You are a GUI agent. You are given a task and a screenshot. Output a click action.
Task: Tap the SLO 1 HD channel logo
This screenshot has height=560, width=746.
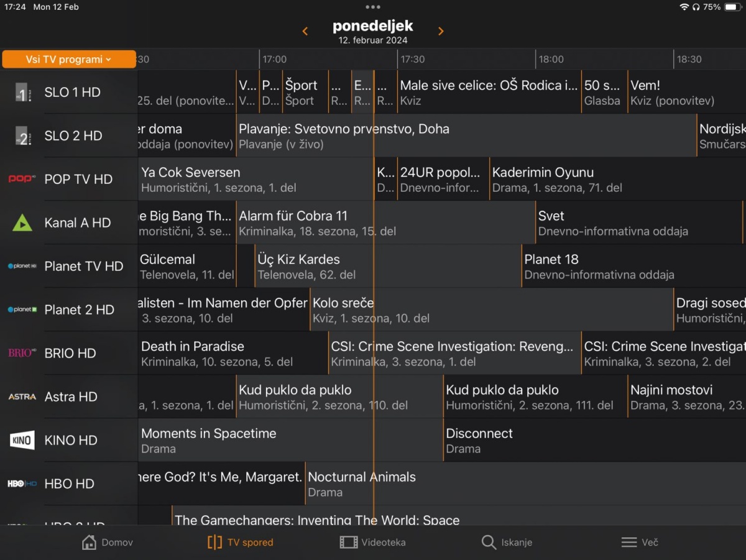(22, 92)
